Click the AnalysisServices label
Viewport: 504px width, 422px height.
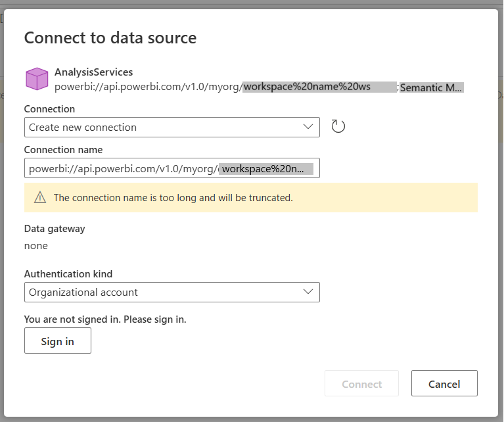[93, 72]
